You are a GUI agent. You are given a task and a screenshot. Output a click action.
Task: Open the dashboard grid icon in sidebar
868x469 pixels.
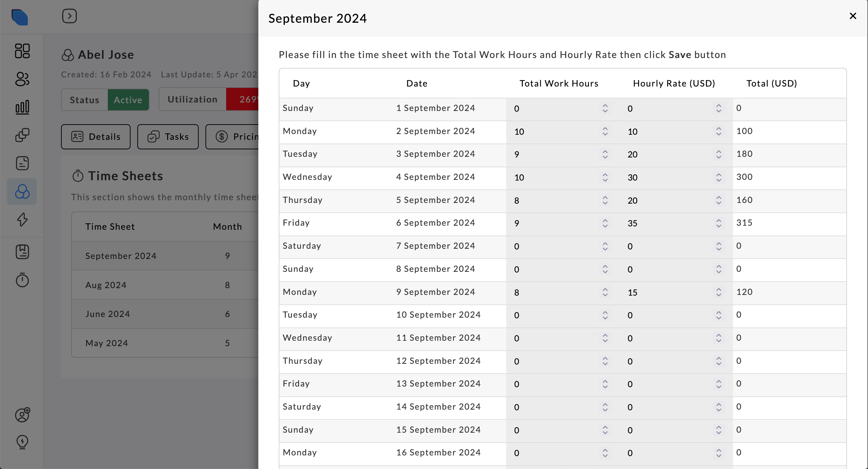pyautogui.click(x=22, y=51)
